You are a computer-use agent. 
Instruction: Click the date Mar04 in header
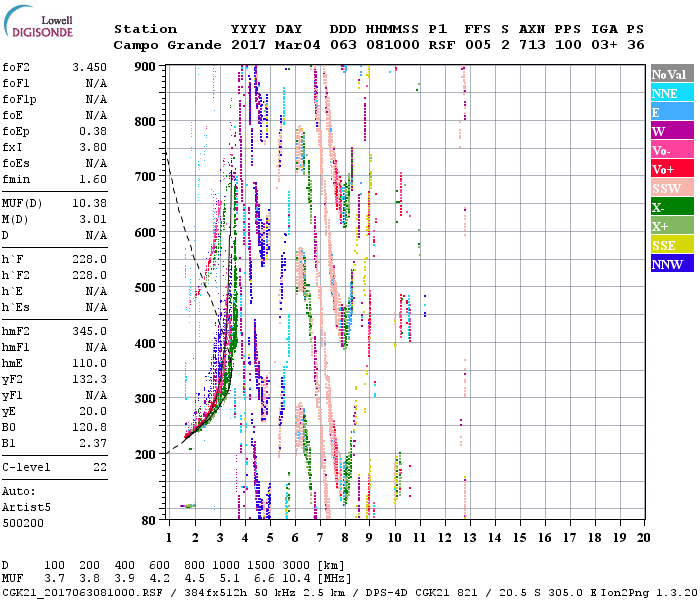pyautogui.click(x=297, y=45)
